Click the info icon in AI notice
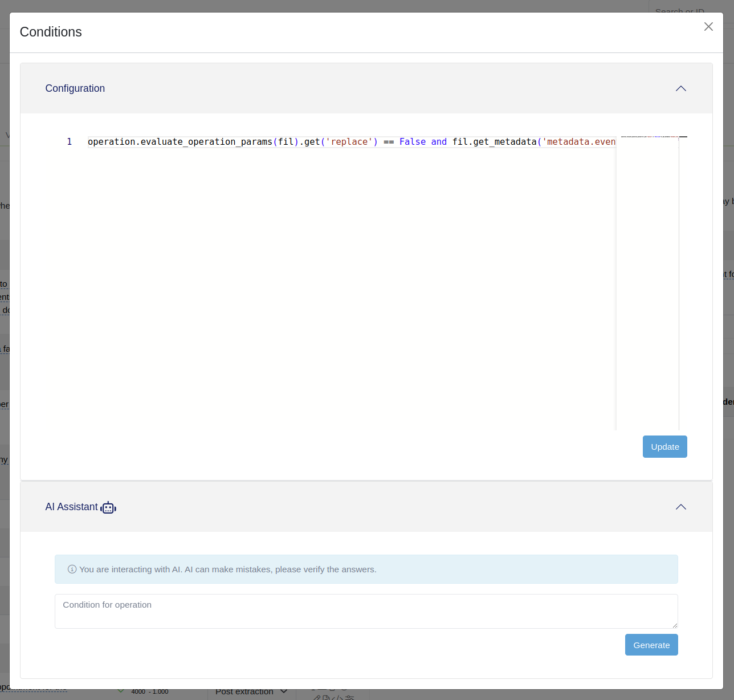Image resolution: width=734 pixels, height=700 pixels. (72, 569)
